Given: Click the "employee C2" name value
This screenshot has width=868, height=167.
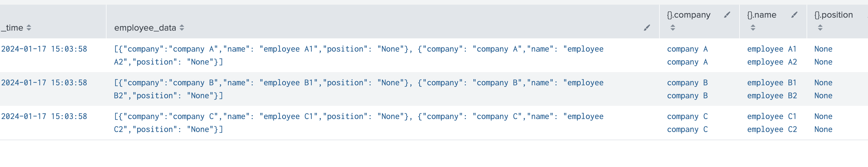Looking at the screenshot, I should pos(772,129).
